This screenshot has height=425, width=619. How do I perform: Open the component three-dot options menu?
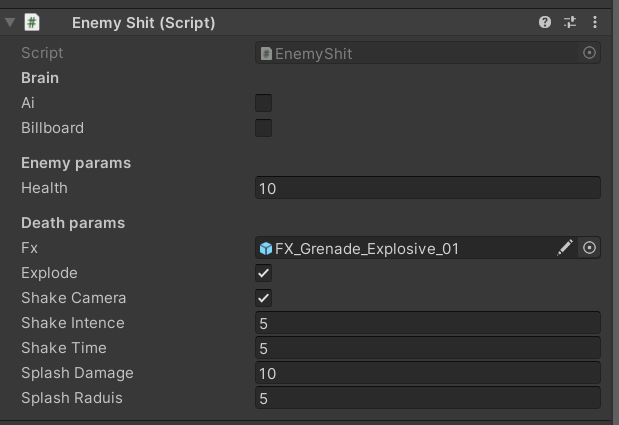click(595, 22)
